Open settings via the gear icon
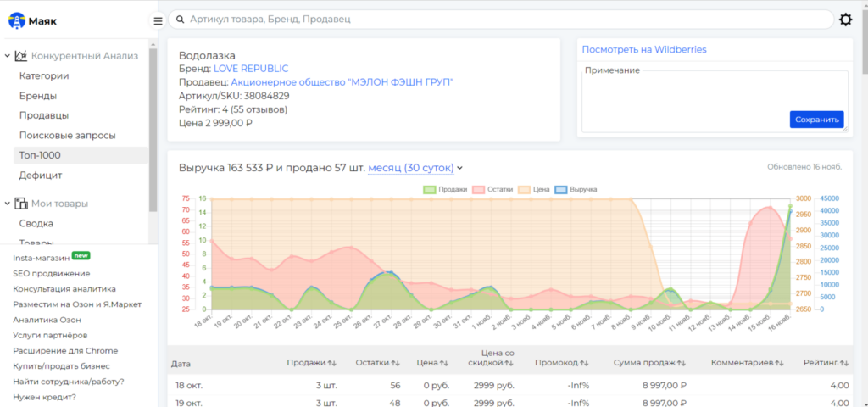Image resolution: width=868 pixels, height=407 pixels. pyautogui.click(x=845, y=20)
